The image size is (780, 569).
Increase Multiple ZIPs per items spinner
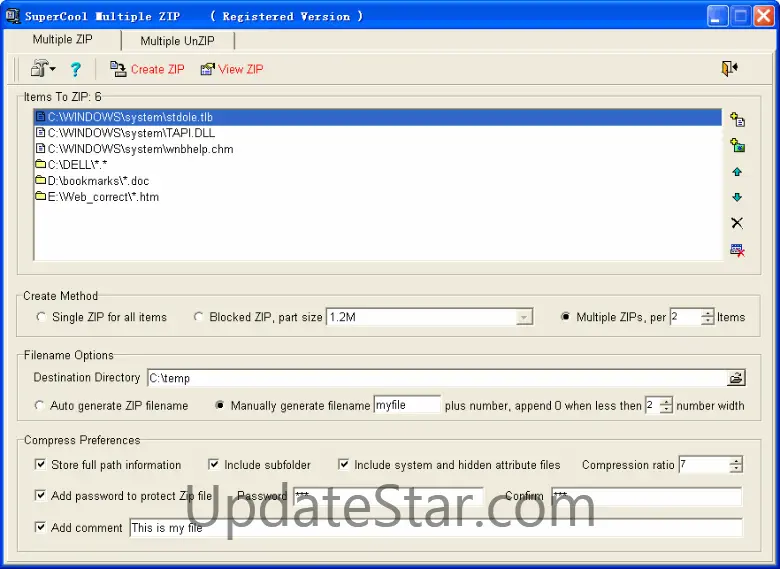[708, 313]
